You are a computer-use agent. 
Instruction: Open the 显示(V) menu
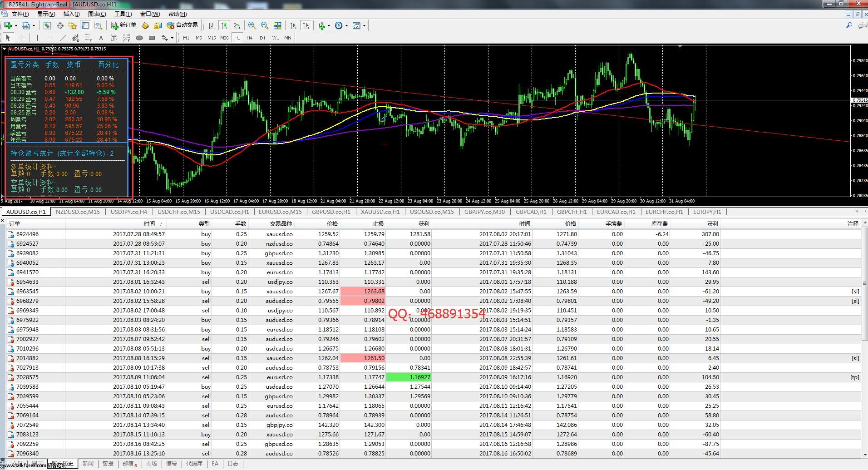point(46,14)
